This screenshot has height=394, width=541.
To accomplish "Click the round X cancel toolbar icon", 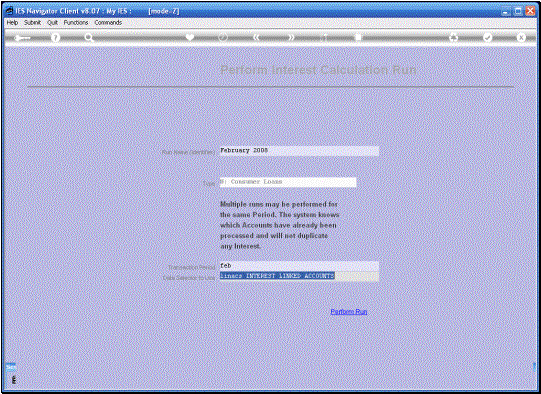I will click(x=521, y=37).
